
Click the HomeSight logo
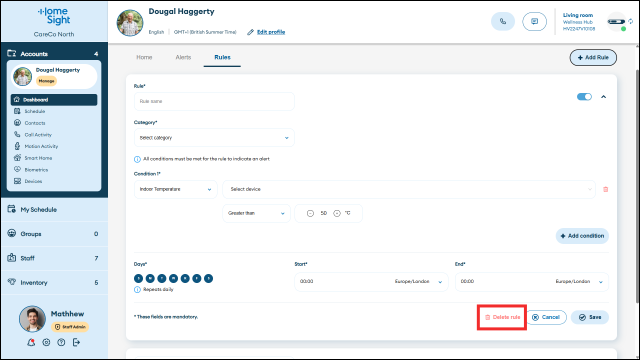[x=54, y=16]
